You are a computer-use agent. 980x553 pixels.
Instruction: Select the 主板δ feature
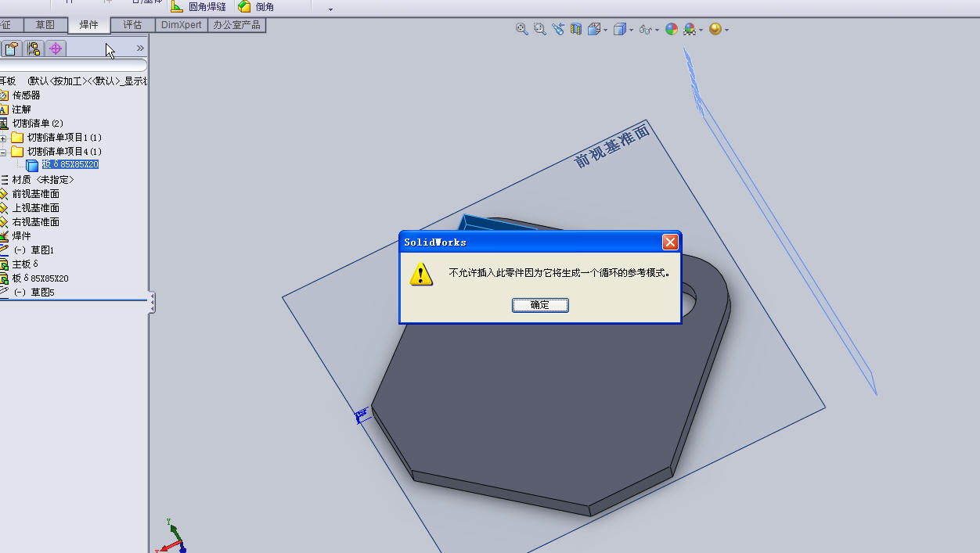[25, 264]
